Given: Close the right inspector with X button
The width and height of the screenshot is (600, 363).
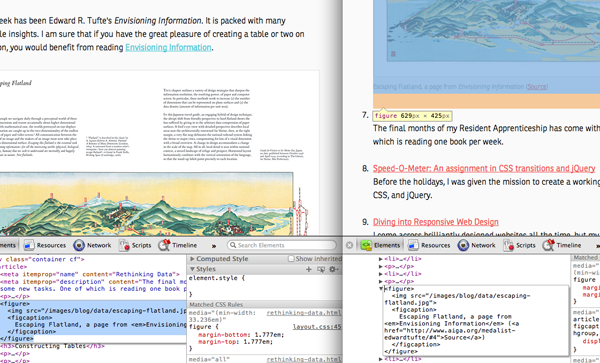Looking at the screenshot, I should (x=349, y=245).
